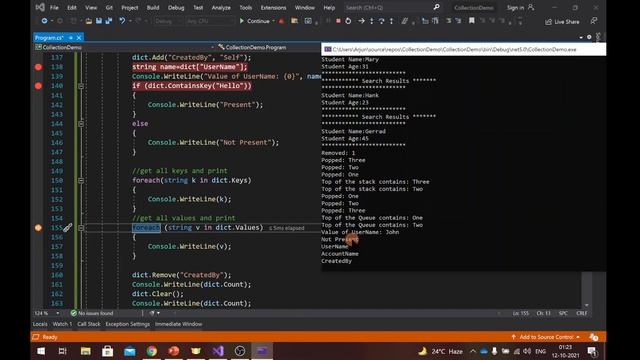640x360 pixels.
Task: Click the search magnifier icon
Action: (x=436, y=7)
